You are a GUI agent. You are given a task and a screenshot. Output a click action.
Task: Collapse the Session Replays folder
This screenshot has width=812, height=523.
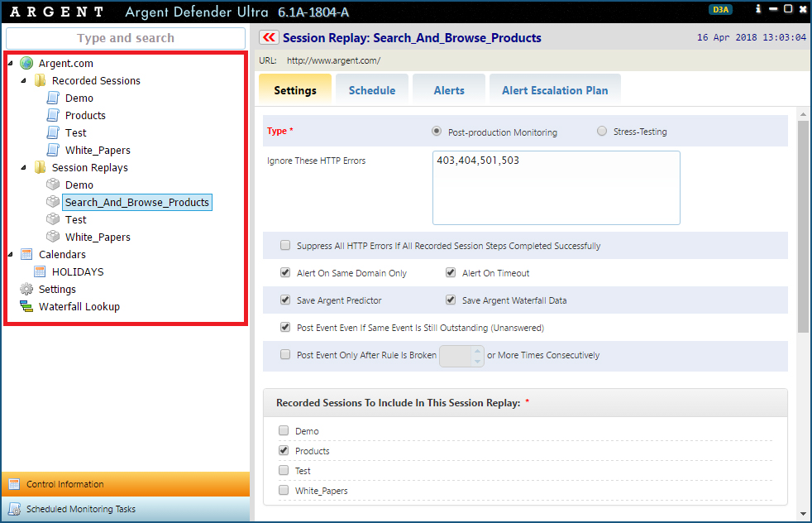tap(23, 168)
